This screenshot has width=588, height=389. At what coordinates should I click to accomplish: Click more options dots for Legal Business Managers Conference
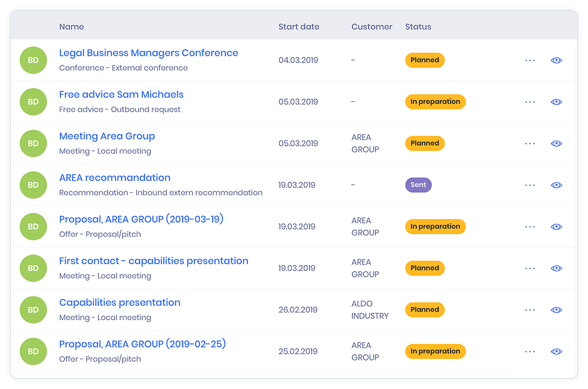[x=530, y=60]
